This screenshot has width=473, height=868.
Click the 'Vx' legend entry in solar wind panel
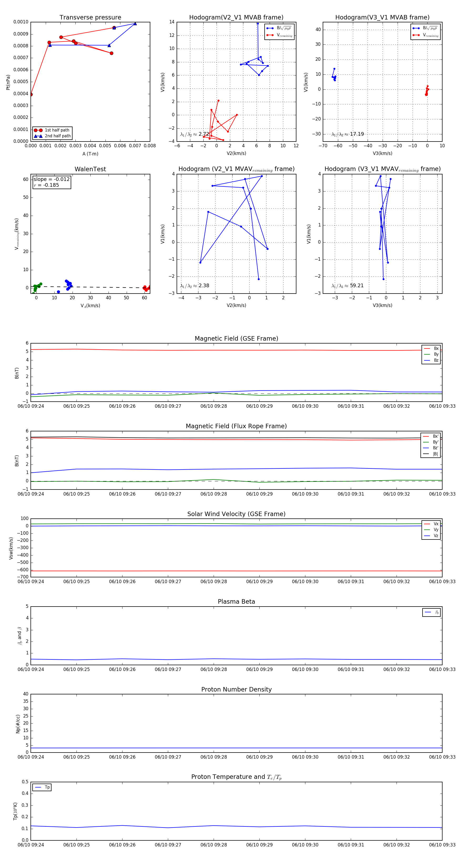(x=431, y=524)
